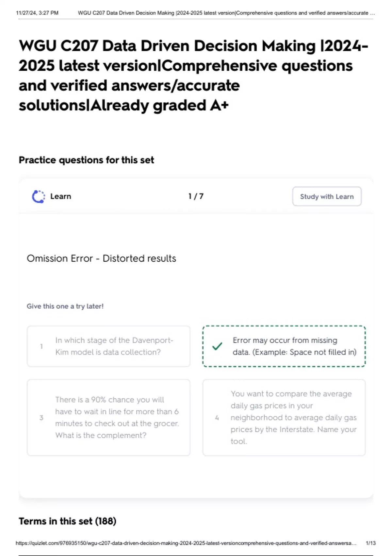Click the Learn mode circular icon

pos(39,197)
